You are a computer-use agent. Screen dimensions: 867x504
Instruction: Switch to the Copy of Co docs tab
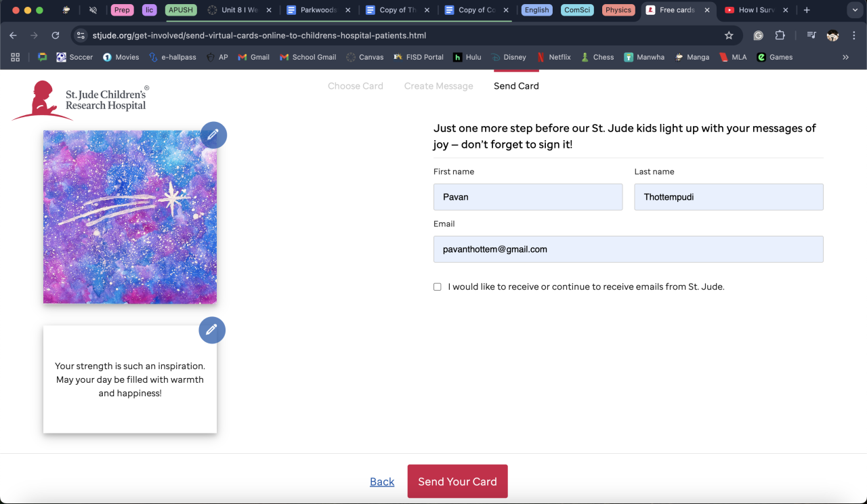pyautogui.click(x=475, y=10)
